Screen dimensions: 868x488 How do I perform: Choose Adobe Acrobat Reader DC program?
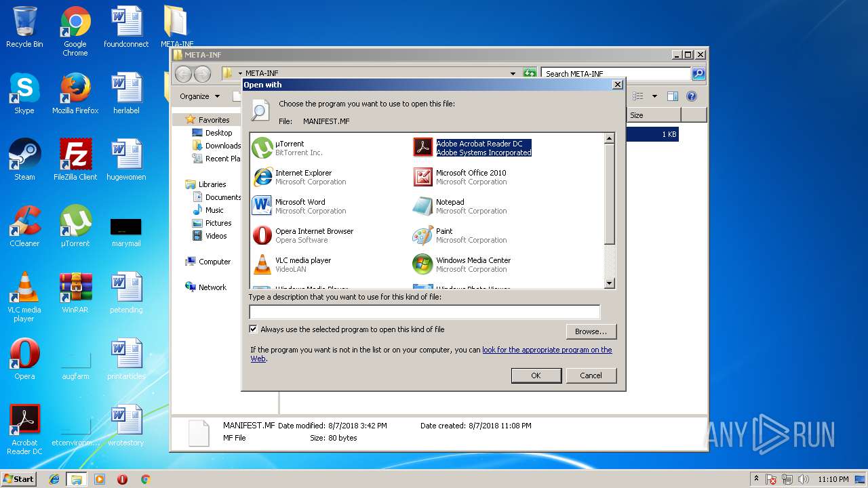(x=473, y=148)
